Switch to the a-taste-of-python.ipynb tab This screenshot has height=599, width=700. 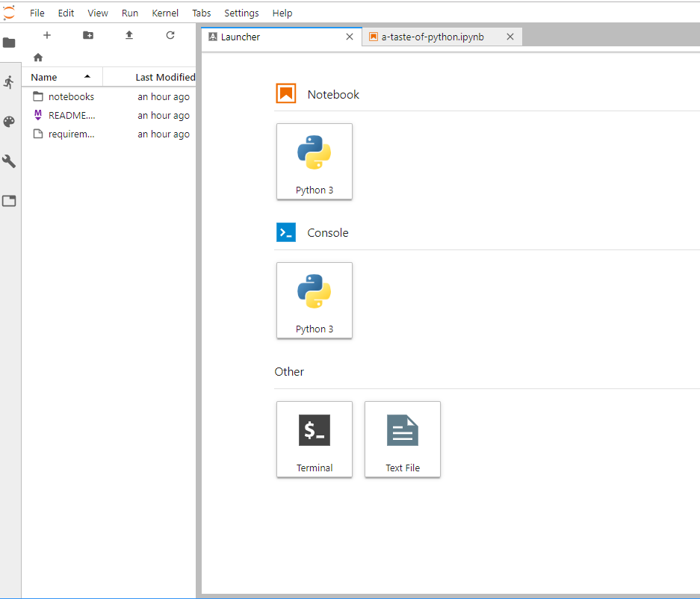pos(442,37)
